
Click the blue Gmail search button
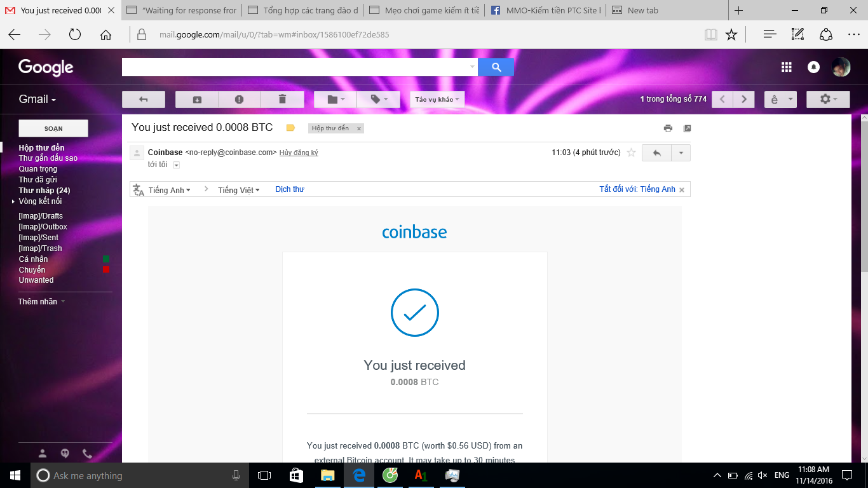[x=496, y=67]
